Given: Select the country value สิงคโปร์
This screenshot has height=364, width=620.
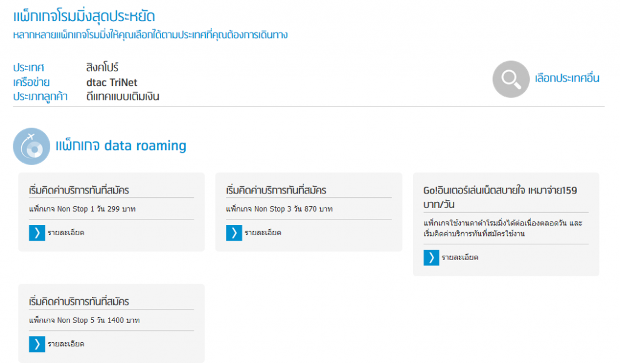Looking at the screenshot, I should pos(107,67).
